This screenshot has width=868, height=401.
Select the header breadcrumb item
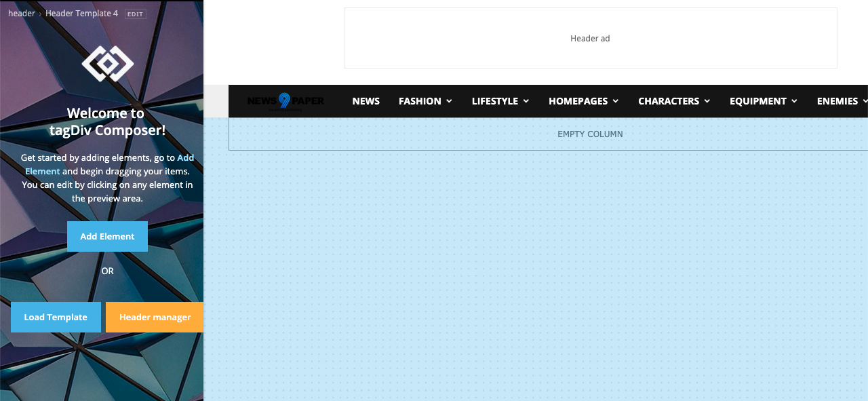click(22, 14)
